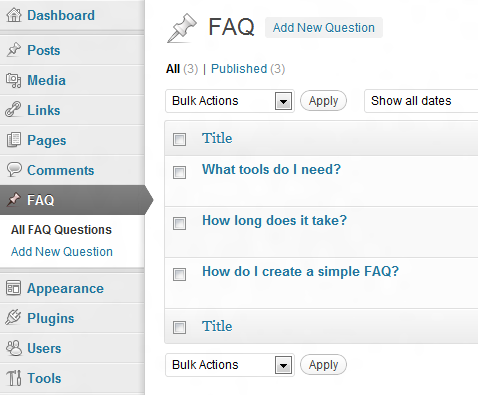Click the Users icon in sidebar

14,348
